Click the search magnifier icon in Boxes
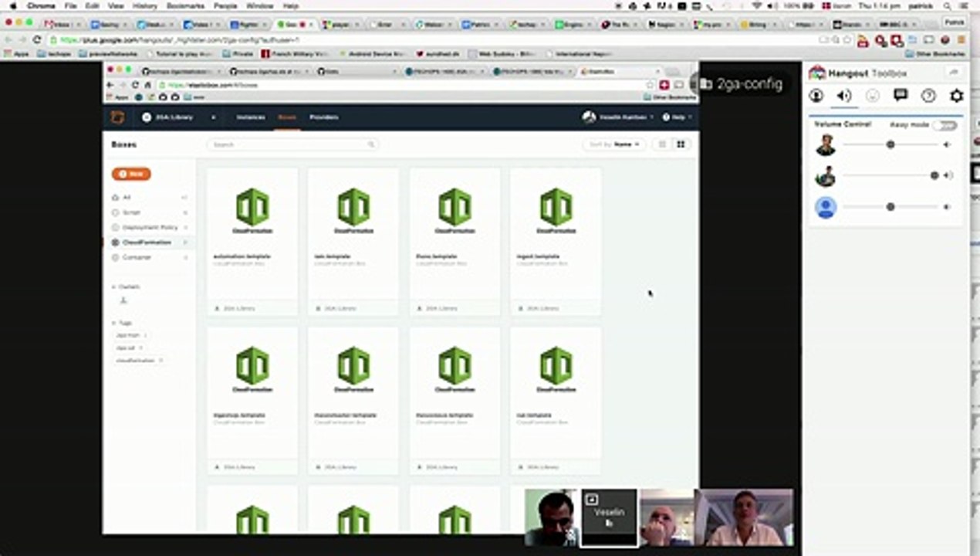This screenshot has width=980, height=556. click(370, 144)
